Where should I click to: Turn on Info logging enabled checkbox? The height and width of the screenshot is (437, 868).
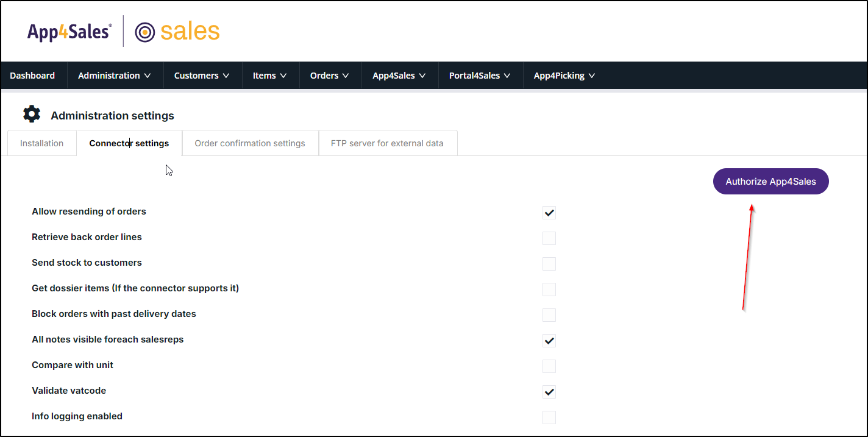click(549, 417)
